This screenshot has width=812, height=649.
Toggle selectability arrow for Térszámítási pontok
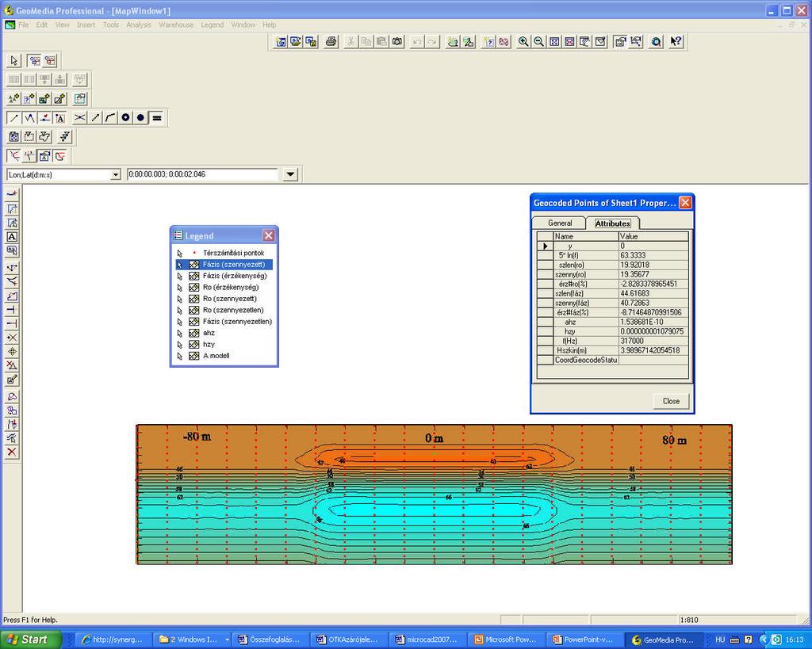[x=180, y=253]
